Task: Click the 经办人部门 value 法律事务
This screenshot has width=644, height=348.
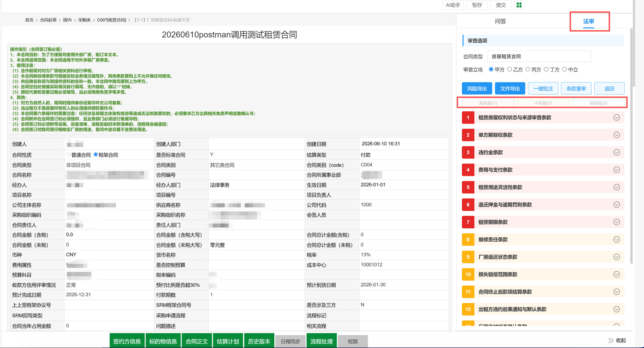Action: click(x=220, y=185)
